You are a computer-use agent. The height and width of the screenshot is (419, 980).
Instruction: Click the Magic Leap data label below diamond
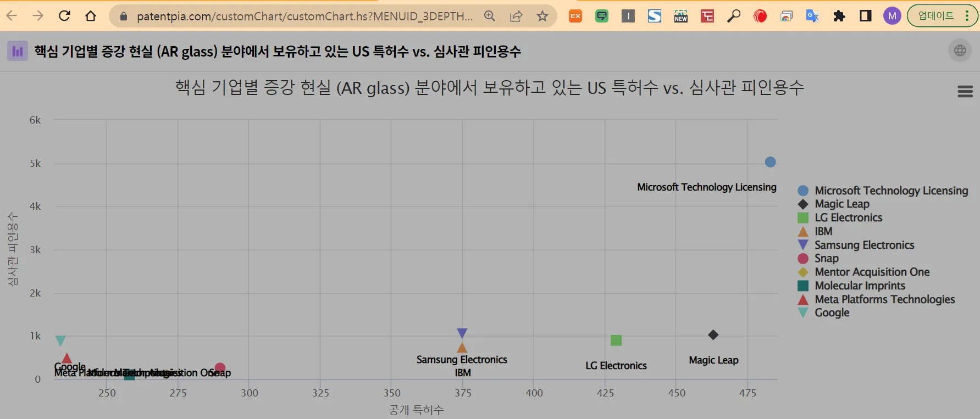point(713,360)
